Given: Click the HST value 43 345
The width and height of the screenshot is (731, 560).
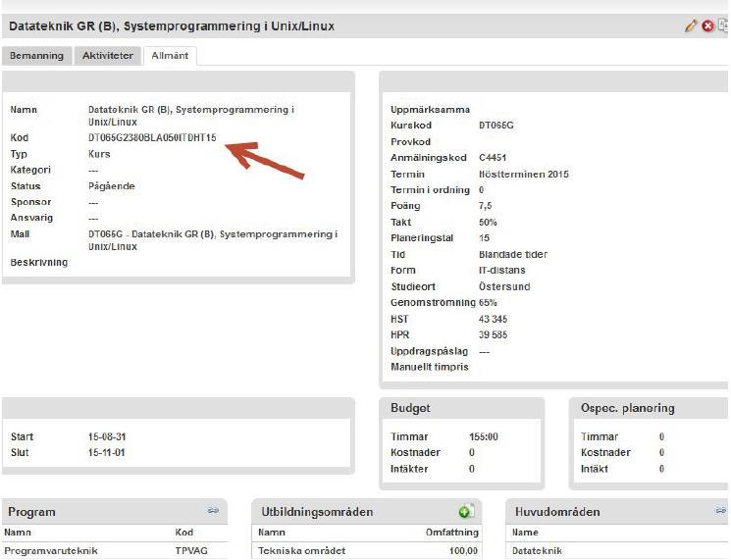Looking at the screenshot, I should point(493,319).
